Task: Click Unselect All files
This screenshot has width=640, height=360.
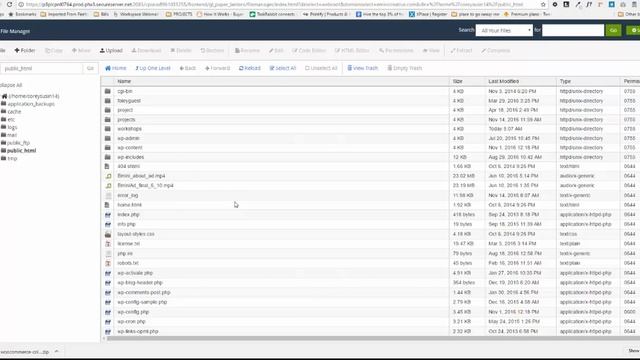Action: (x=321, y=68)
